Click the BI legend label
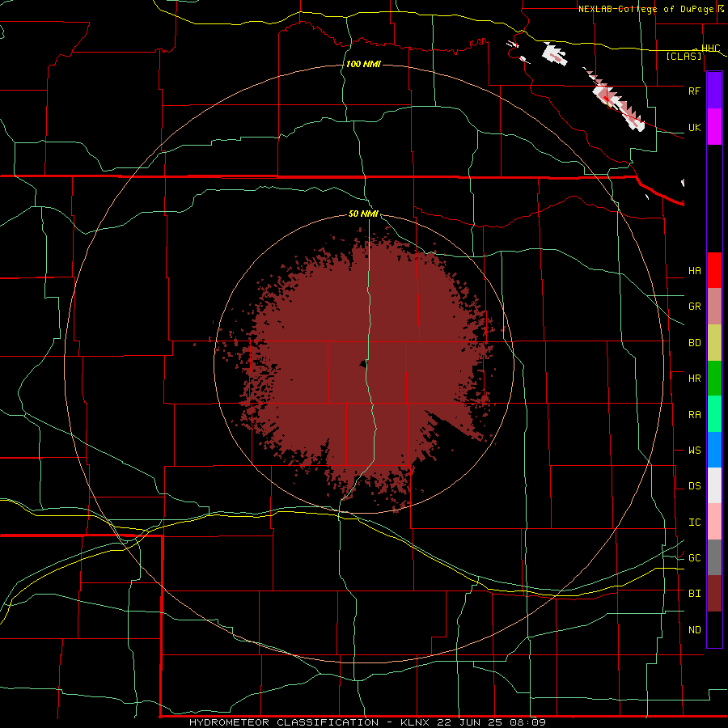728x728 pixels. point(694,594)
